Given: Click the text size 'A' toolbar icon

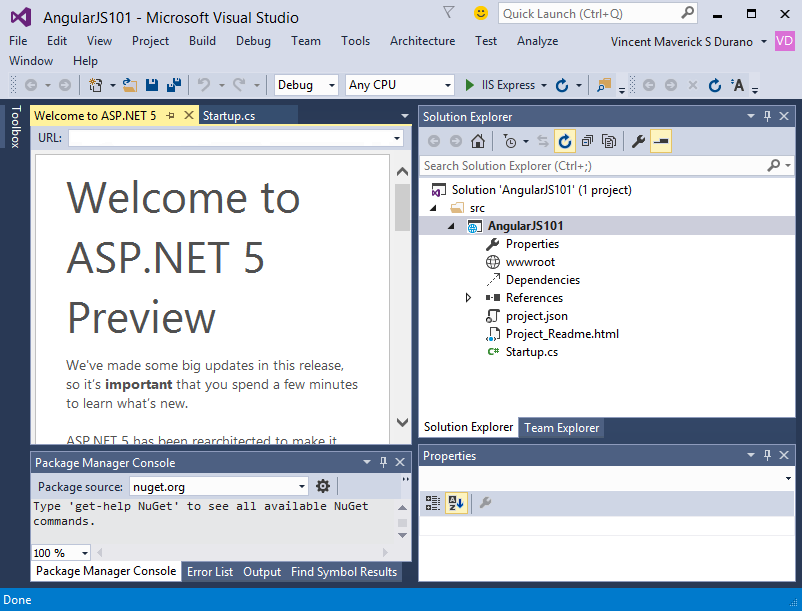Looking at the screenshot, I should coord(737,85).
